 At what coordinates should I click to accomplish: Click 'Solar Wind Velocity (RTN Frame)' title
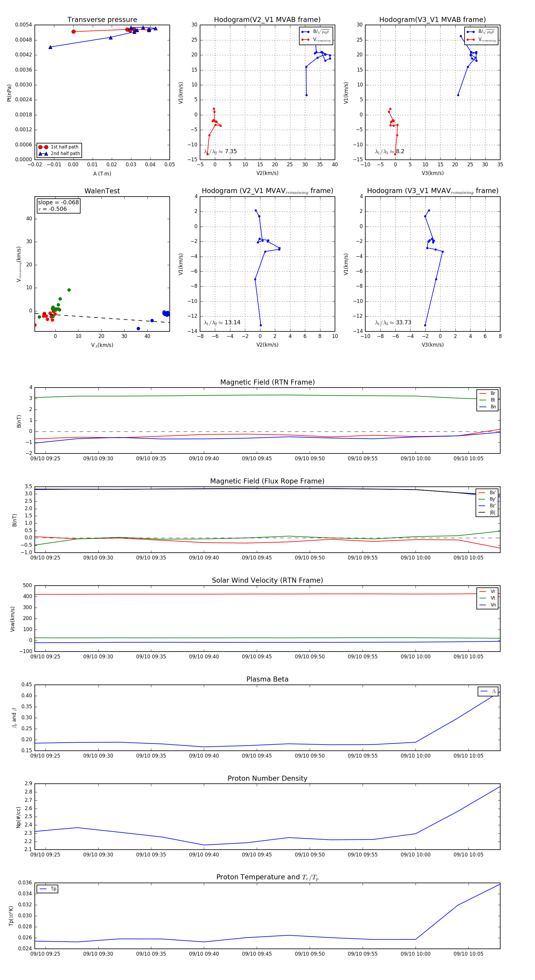[x=267, y=580]
